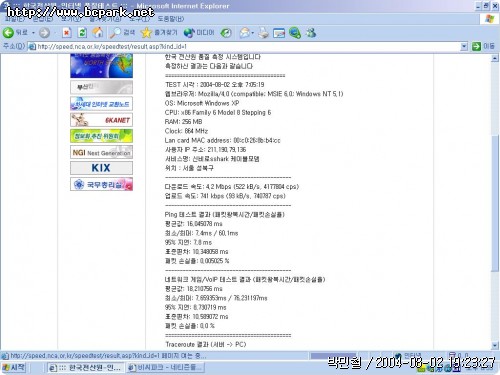Click the VoIP test results heading
This screenshot has width=500, height=375.
coord(245,279)
